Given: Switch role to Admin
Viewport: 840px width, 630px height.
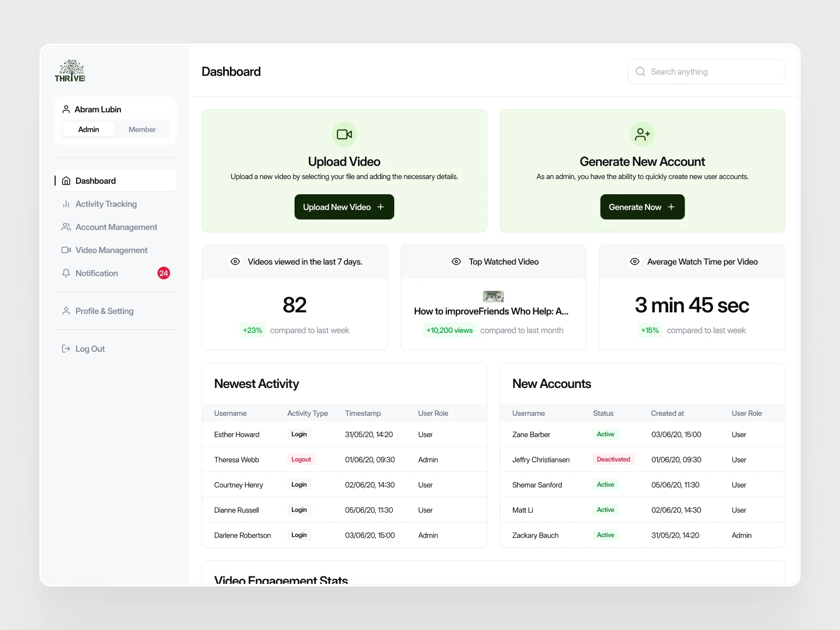Looking at the screenshot, I should point(88,129).
